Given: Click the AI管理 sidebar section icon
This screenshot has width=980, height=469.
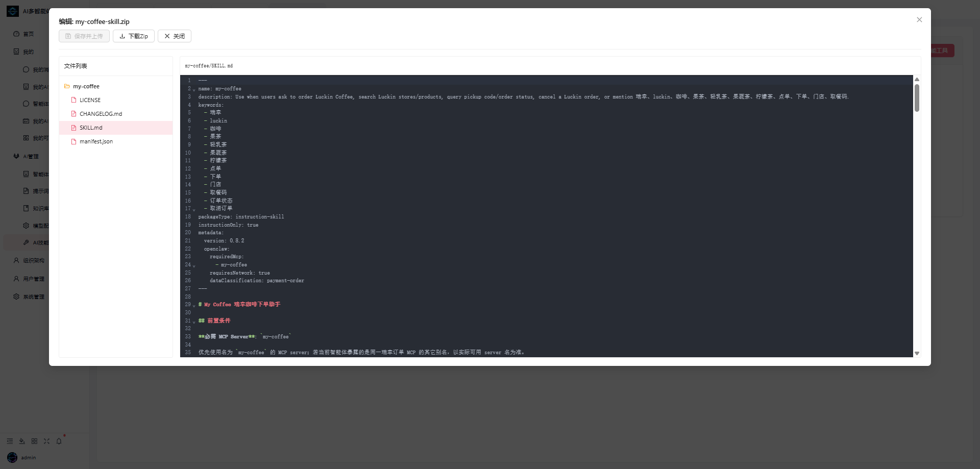Looking at the screenshot, I should 16,156.
